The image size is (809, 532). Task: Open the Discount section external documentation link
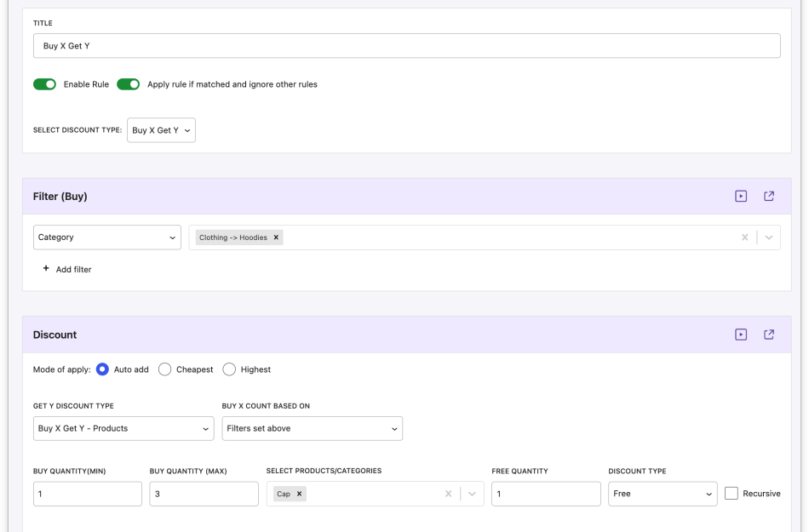click(768, 334)
